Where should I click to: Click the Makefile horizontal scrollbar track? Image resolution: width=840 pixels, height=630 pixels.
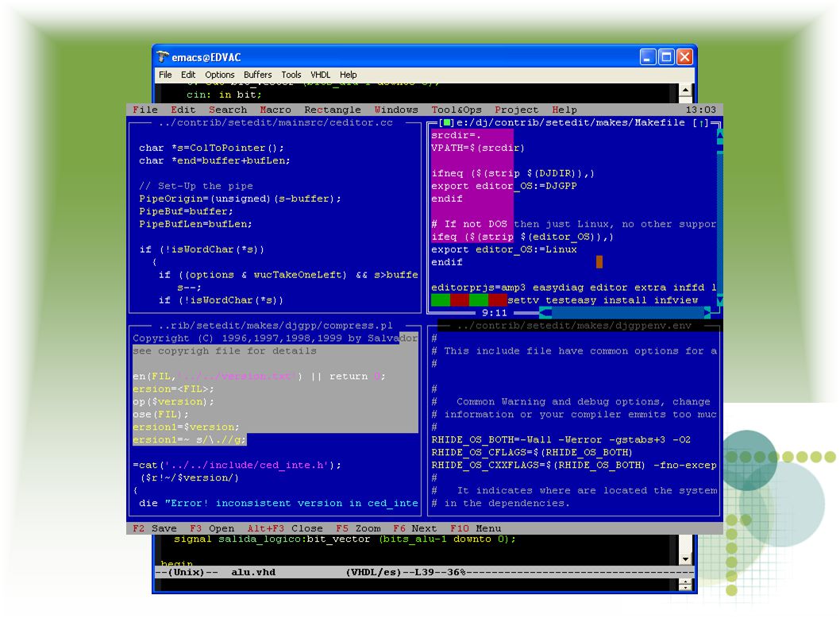[628, 312]
